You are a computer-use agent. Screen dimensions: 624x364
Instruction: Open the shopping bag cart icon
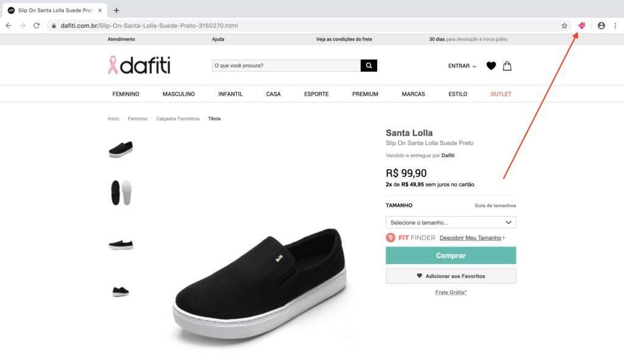click(507, 66)
